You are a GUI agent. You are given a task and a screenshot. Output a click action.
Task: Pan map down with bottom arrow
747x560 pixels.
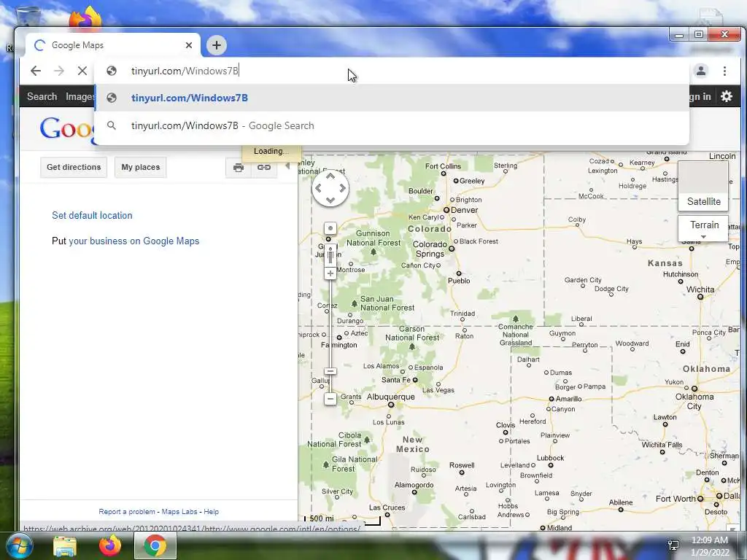[330, 201]
